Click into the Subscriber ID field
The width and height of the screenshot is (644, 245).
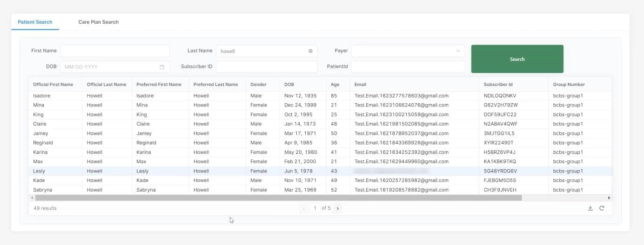(266, 67)
